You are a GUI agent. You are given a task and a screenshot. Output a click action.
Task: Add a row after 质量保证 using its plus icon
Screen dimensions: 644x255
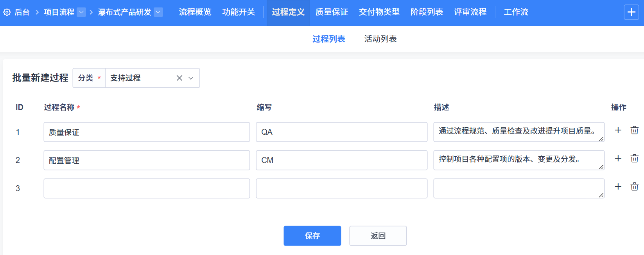(618, 130)
